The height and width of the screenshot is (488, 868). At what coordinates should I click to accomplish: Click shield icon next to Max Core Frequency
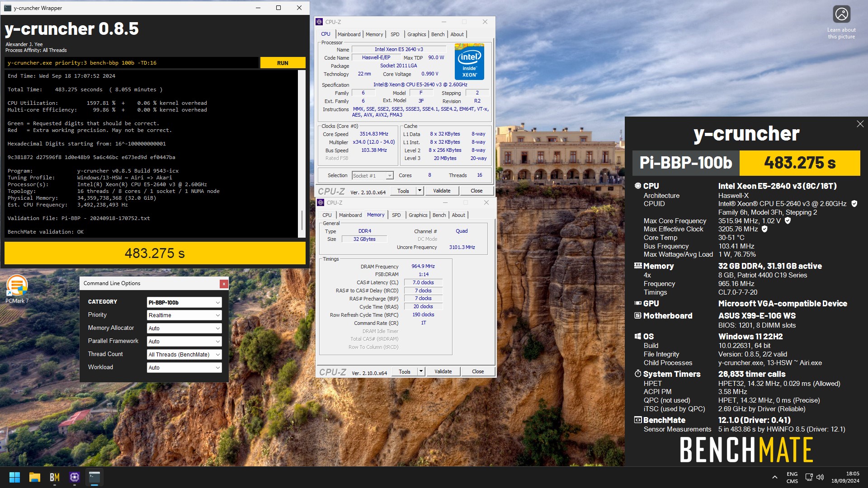(x=788, y=221)
